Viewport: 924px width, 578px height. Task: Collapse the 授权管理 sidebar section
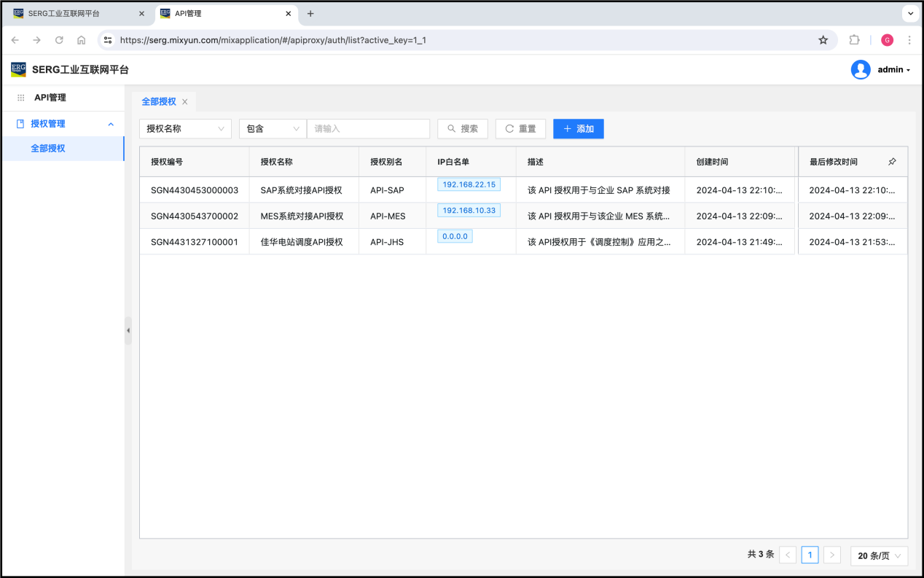tap(111, 124)
